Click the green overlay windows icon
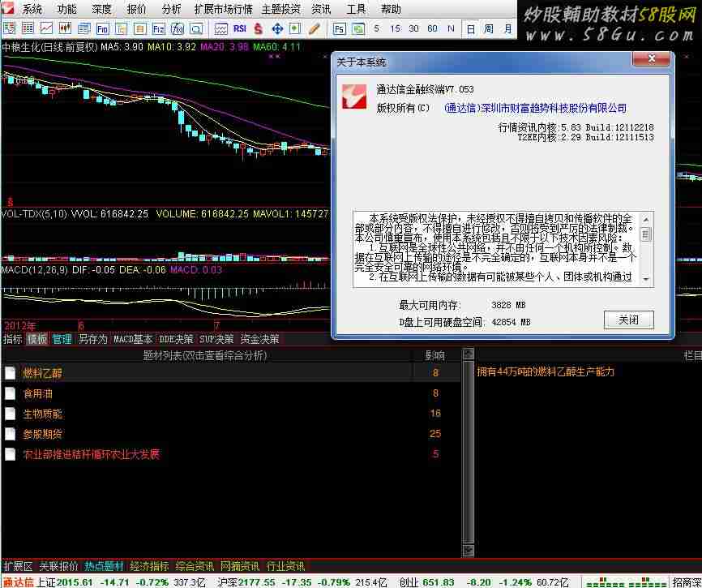The image size is (702, 588). 358,28
